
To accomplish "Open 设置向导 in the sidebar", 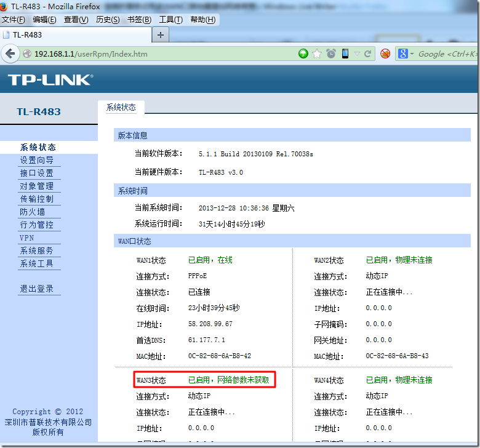I will (x=37, y=160).
